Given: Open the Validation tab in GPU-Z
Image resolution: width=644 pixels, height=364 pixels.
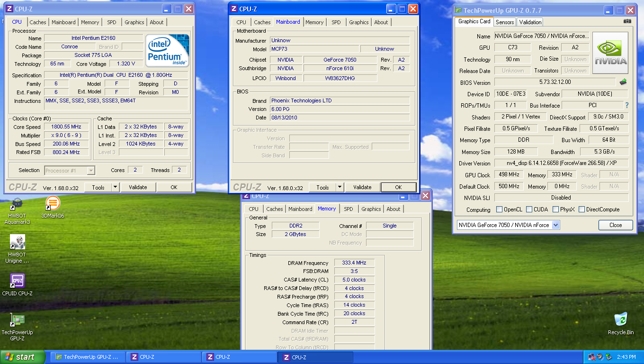Looking at the screenshot, I should [530, 22].
